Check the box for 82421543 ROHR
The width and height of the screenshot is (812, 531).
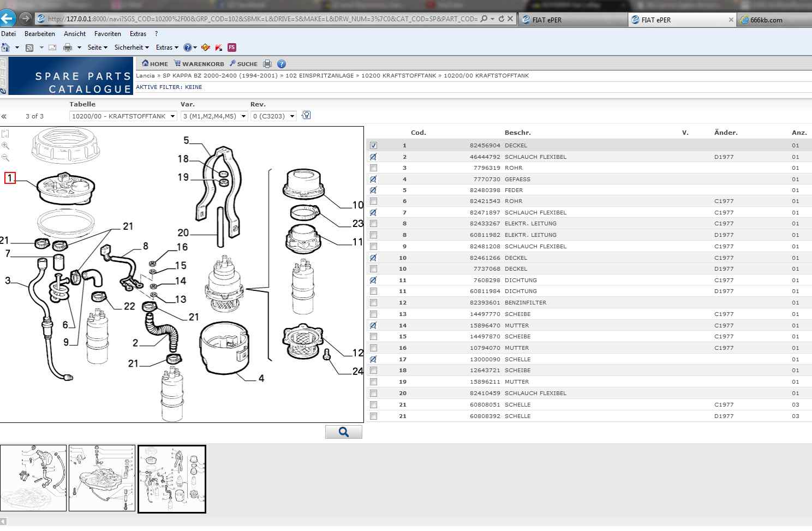pyautogui.click(x=373, y=201)
